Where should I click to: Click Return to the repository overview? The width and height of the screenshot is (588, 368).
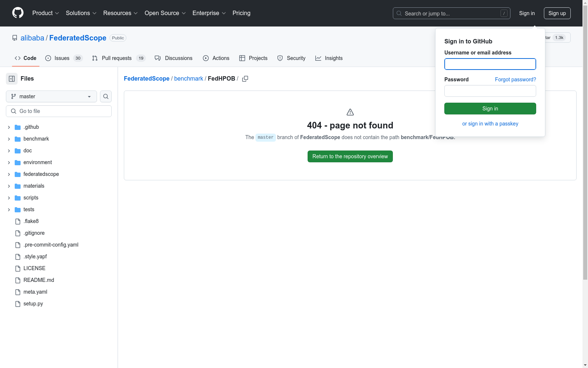tap(350, 156)
